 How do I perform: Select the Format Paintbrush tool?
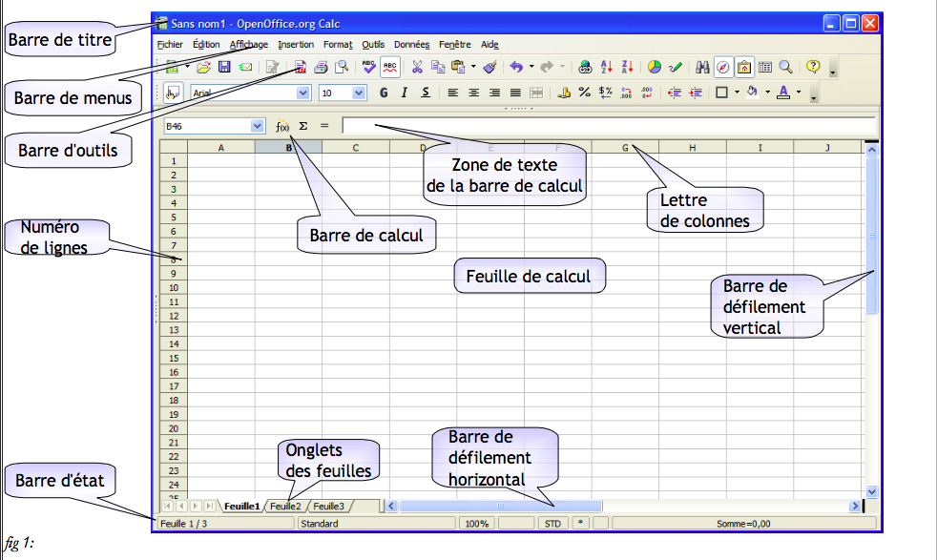(490, 67)
